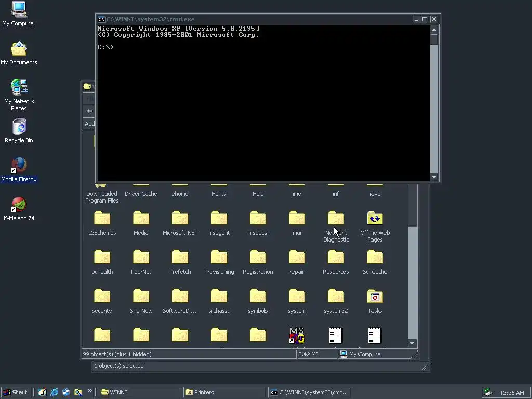Select the Registration folder

coord(258,262)
